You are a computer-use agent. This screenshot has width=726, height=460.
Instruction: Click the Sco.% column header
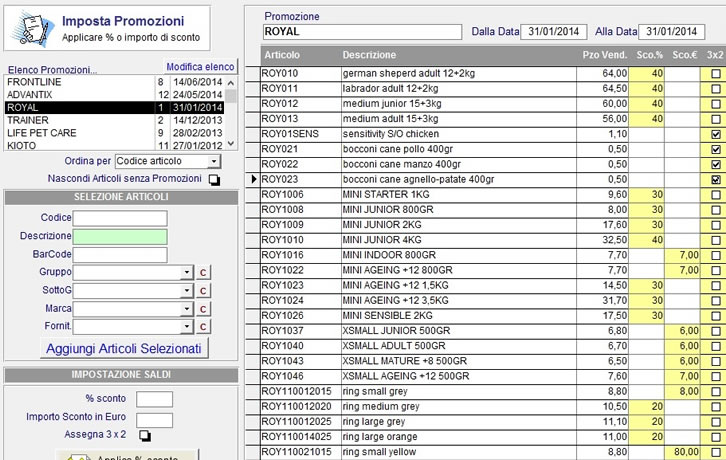pyautogui.click(x=649, y=55)
